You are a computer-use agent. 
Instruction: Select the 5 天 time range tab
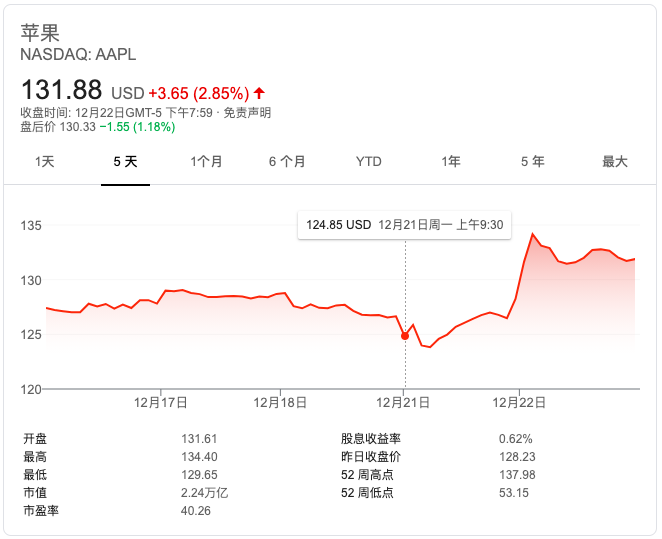(125, 161)
